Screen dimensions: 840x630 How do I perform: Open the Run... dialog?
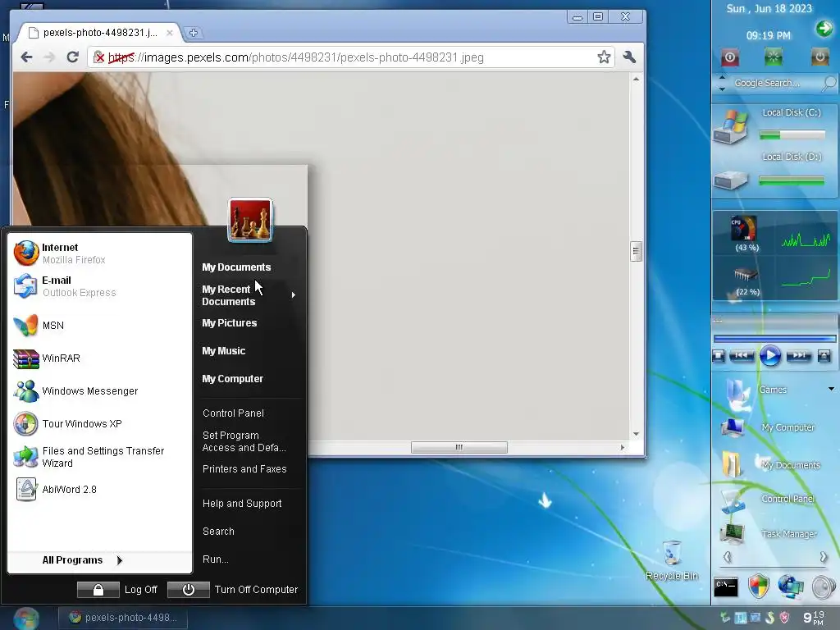(x=216, y=559)
